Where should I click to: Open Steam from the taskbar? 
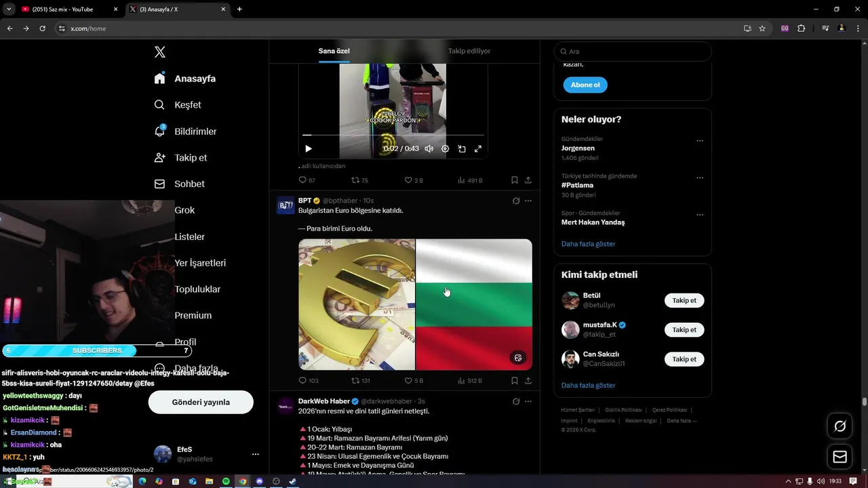[292, 481]
